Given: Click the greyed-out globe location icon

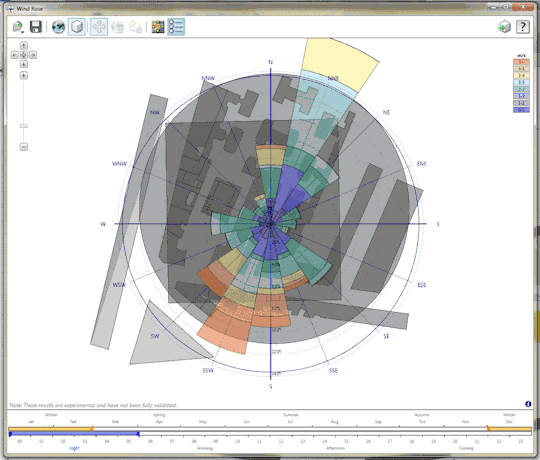Looking at the screenshot, I should click(117, 27).
